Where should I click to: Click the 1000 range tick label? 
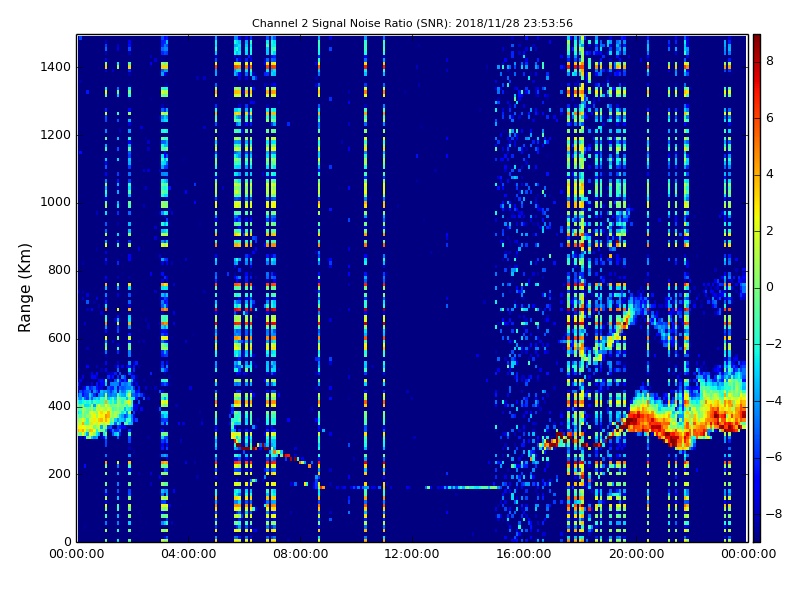[55, 203]
